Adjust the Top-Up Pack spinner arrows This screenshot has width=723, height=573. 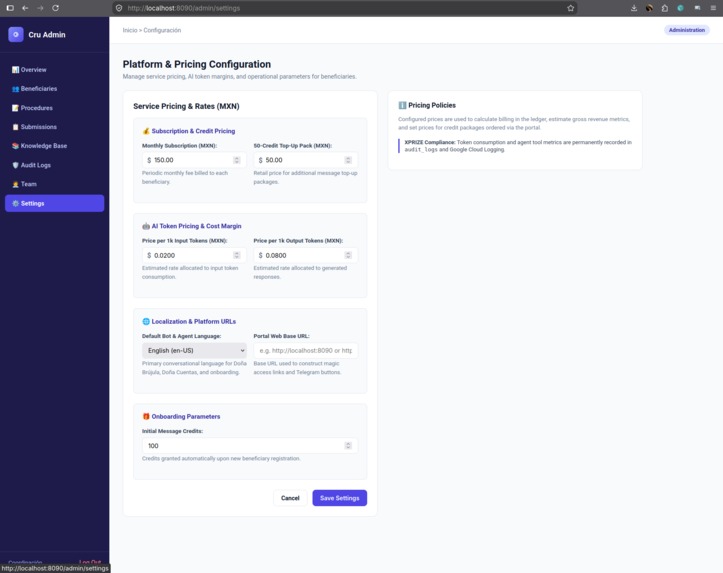click(x=348, y=160)
